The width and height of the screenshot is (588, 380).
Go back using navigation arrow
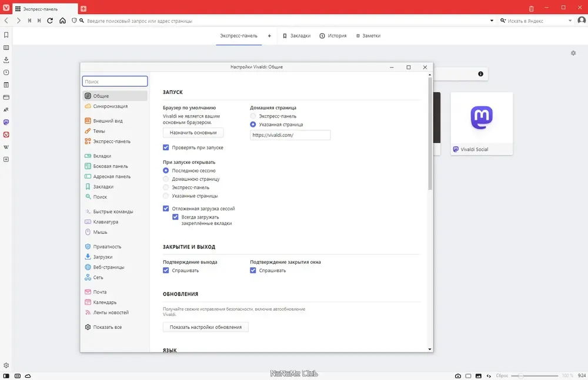6,21
